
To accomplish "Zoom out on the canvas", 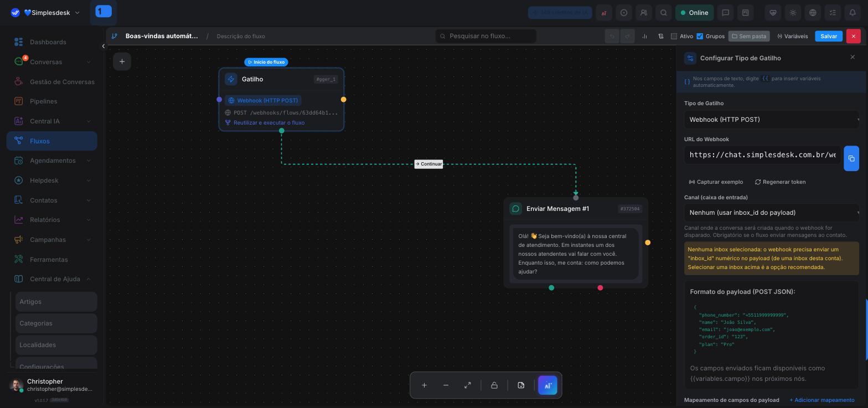I will [446, 385].
